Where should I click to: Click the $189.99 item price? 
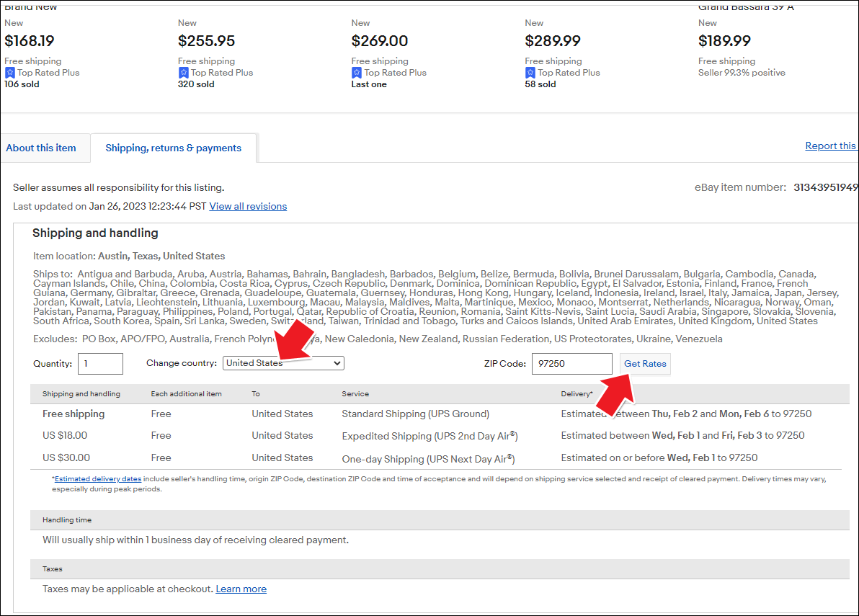[x=725, y=41]
